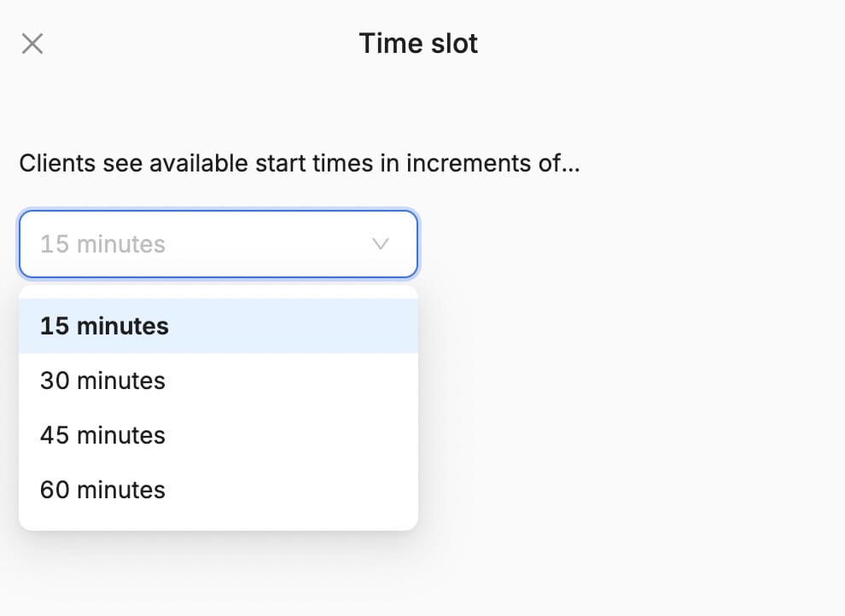This screenshot has width=845, height=616.
Task: Collapse the increments list using the chevron
Action: 381,244
